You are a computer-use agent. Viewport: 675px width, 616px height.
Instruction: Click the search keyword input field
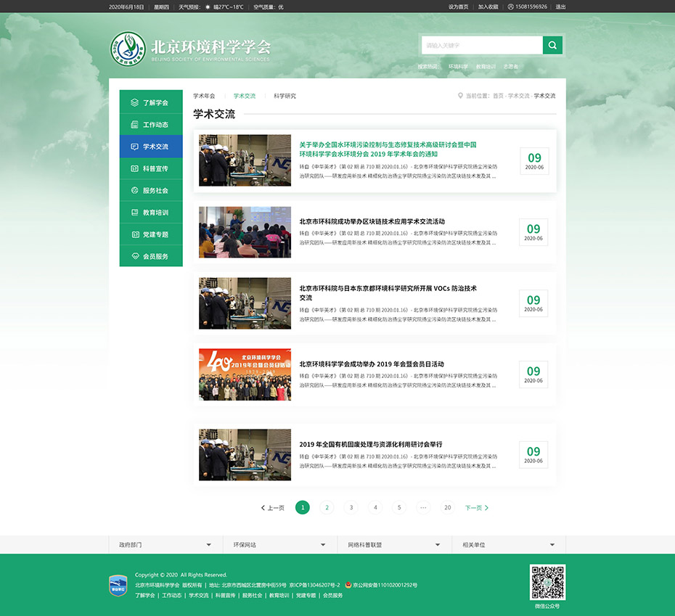(x=481, y=46)
